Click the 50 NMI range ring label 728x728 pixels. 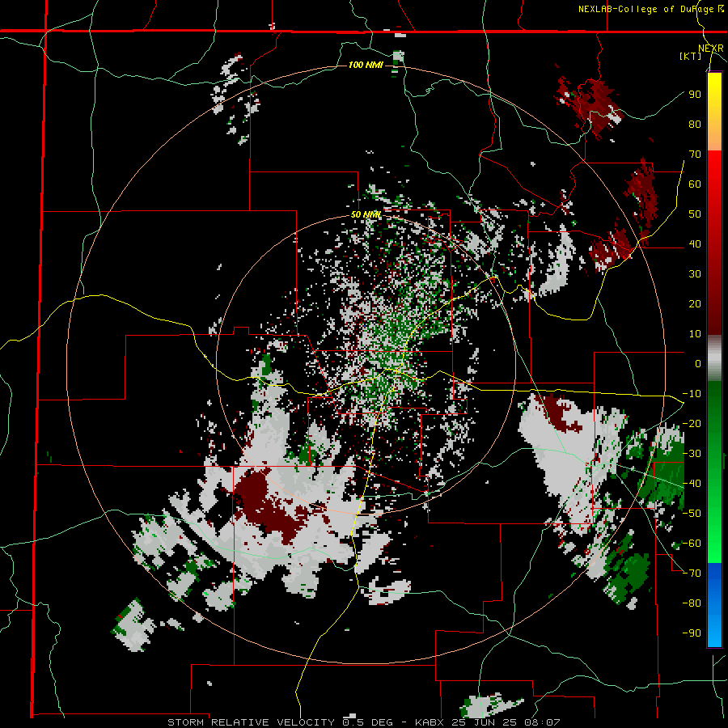[366, 214]
